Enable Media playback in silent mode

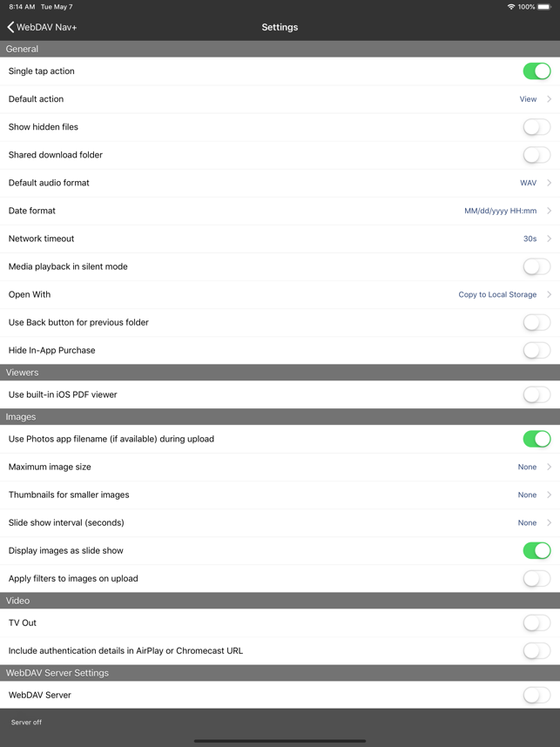tap(536, 266)
